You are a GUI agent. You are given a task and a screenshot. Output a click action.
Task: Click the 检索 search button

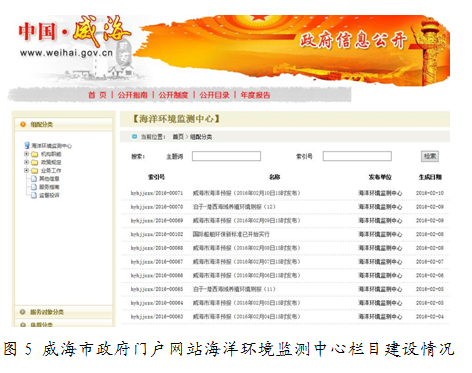coord(430,156)
